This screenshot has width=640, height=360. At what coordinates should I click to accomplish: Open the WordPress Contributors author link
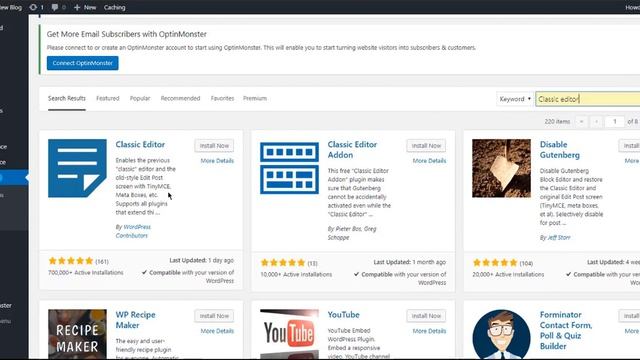point(133,231)
